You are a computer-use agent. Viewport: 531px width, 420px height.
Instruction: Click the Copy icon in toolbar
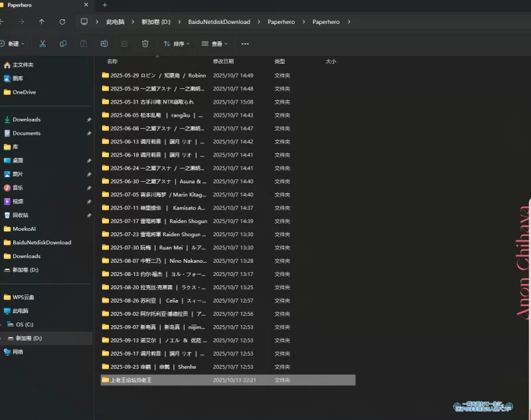[63, 44]
